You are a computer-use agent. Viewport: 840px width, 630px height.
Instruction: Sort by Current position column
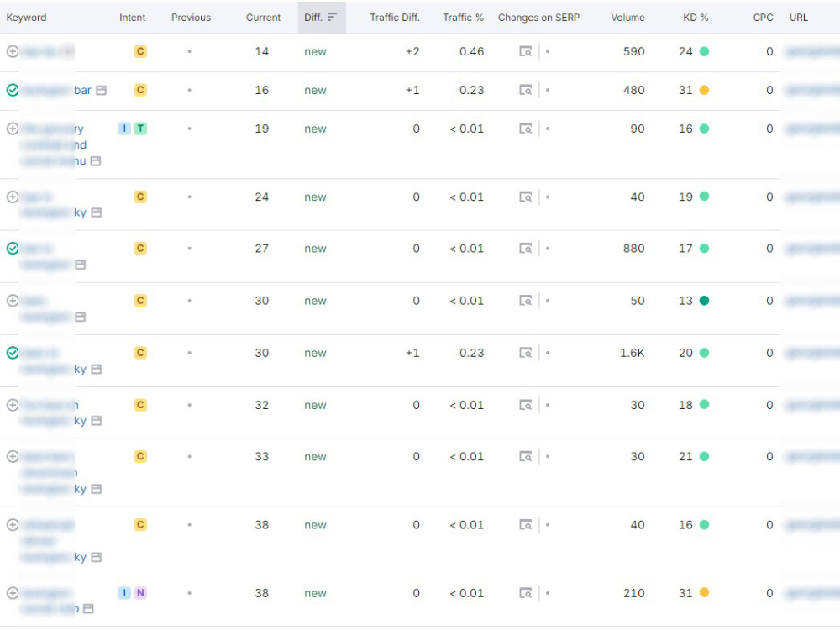[263, 17]
